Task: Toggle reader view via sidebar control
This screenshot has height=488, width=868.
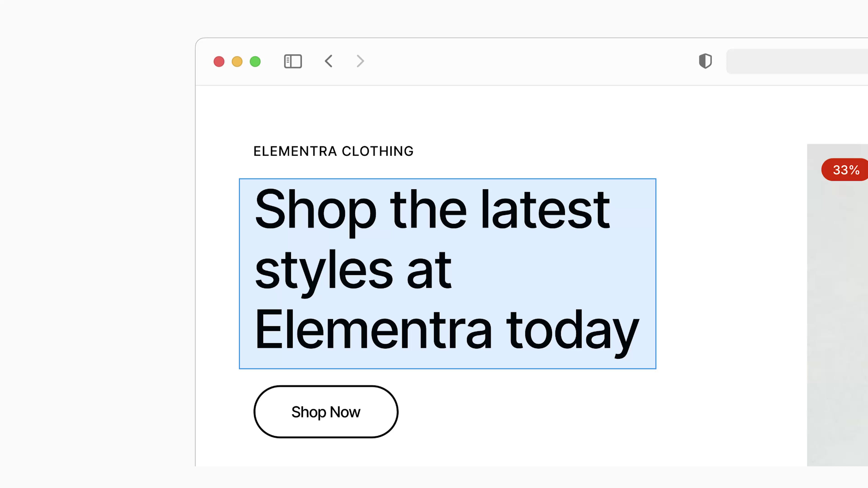Action: pyautogui.click(x=292, y=61)
